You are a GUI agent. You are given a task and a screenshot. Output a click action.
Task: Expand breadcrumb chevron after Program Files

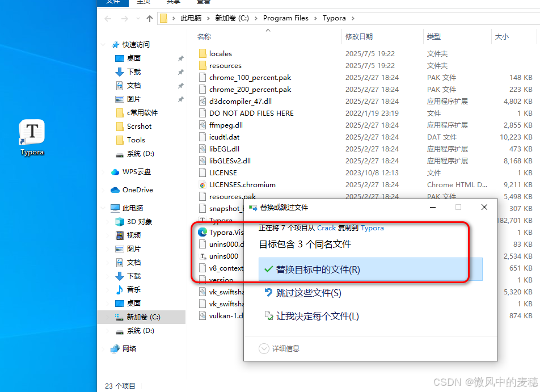(x=315, y=18)
